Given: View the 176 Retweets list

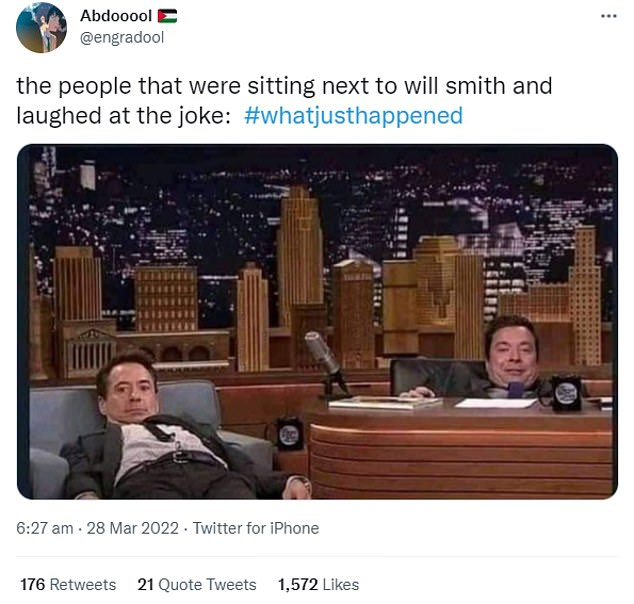Looking at the screenshot, I should (68, 584).
